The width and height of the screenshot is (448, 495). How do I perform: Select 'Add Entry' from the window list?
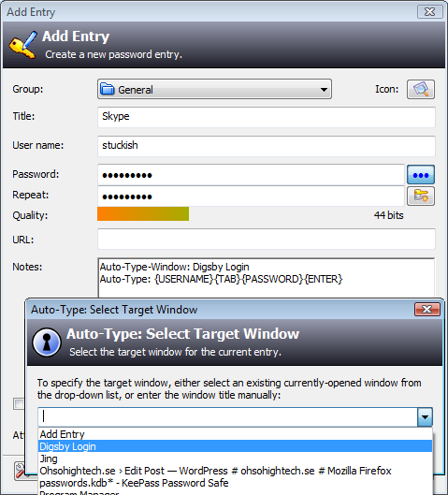tap(235, 434)
